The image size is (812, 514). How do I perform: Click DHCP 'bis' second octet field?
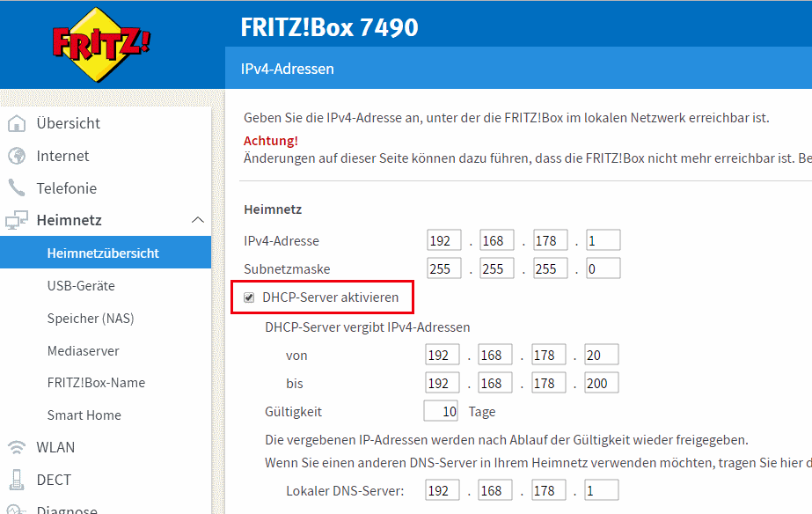495,383
